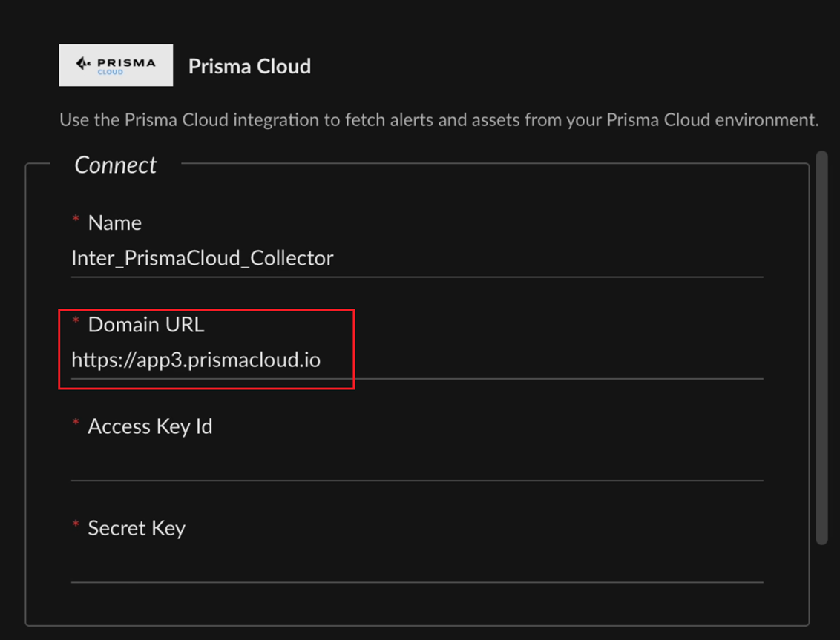Screen dimensions: 840x640
Task: Click the red asterisk beside Access Key Id
Action: click(75, 423)
